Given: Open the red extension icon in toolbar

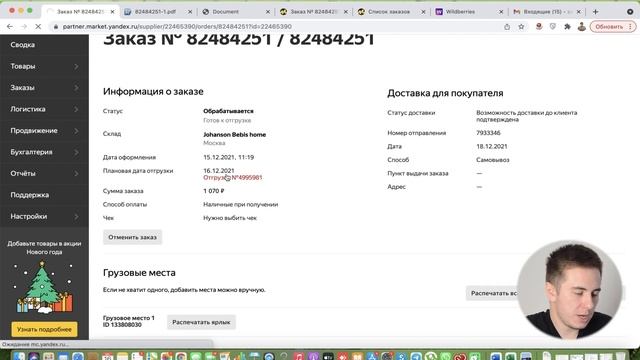Looking at the screenshot, I should tap(539, 27).
